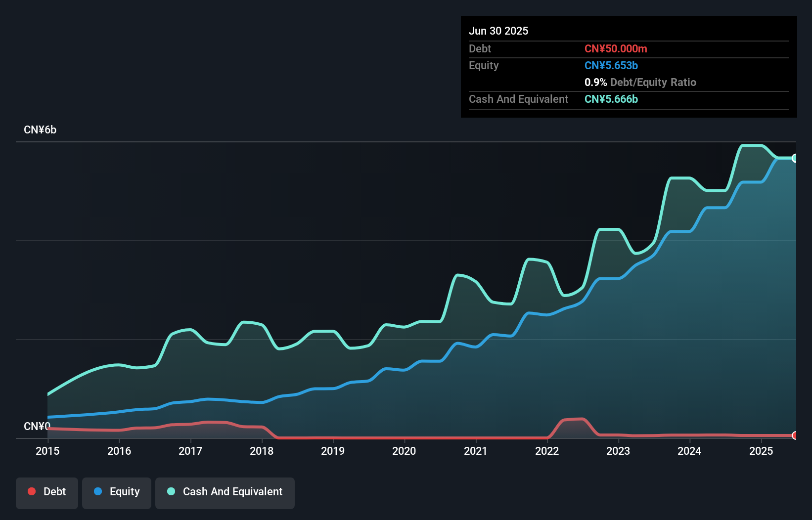This screenshot has width=812, height=520.
Task: Select the 2020 axis label
Action: tap(404, 451)
